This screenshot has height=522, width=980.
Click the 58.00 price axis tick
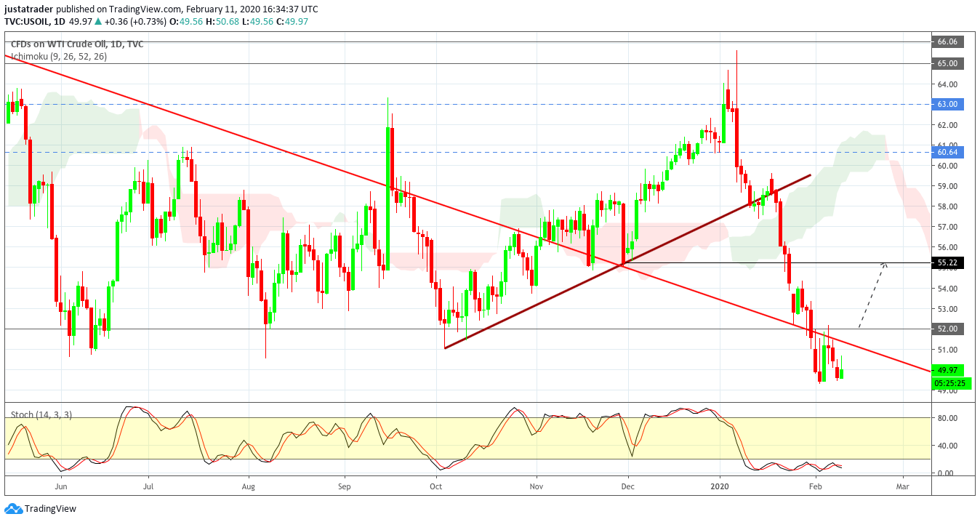947,206
